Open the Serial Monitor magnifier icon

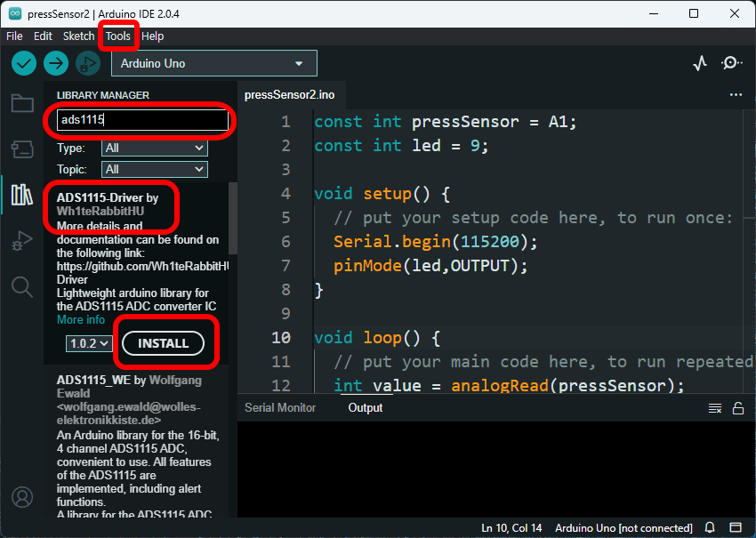731,63
